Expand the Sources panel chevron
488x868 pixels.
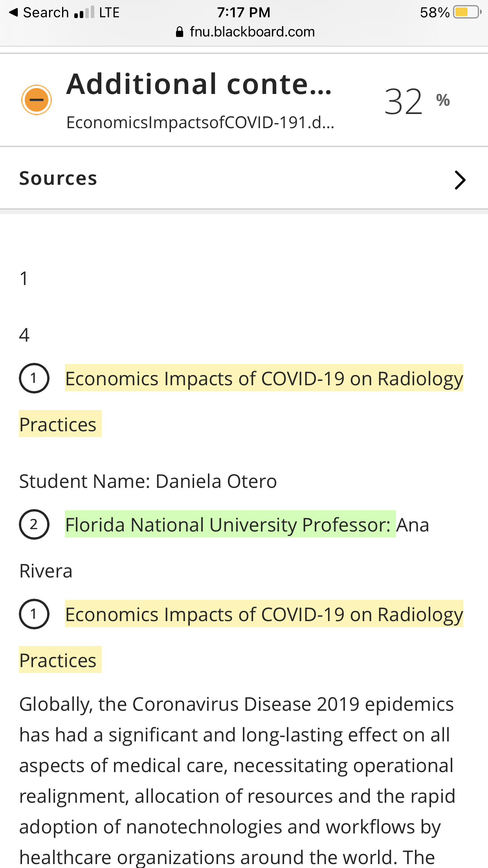tap(460, 180)
